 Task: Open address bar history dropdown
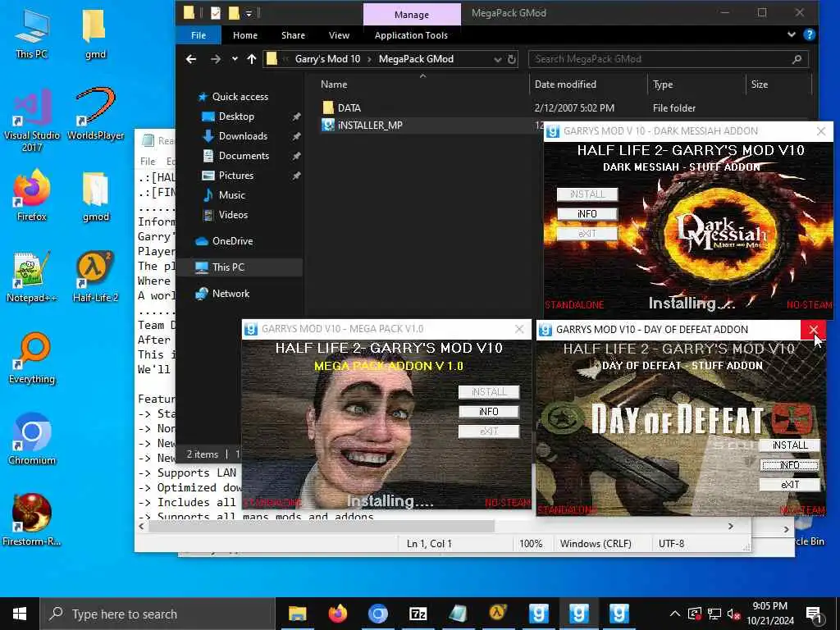[x=498, y=59]
